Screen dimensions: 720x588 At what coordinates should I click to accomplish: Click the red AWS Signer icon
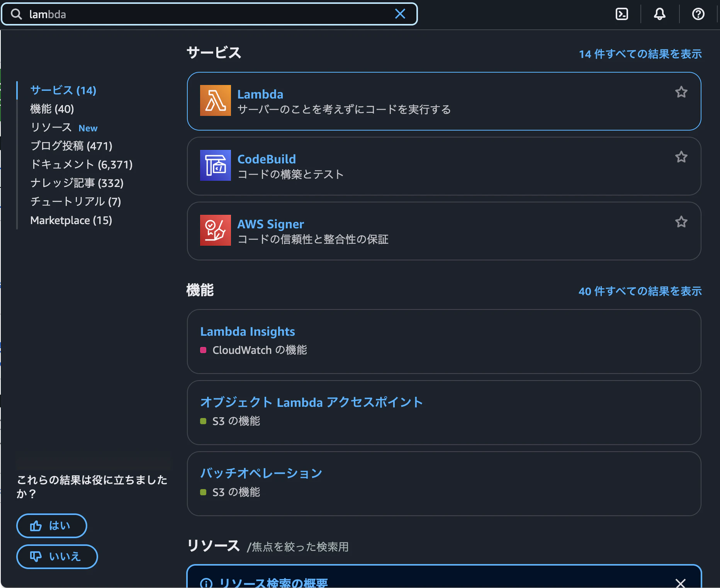tap(216, 230)
